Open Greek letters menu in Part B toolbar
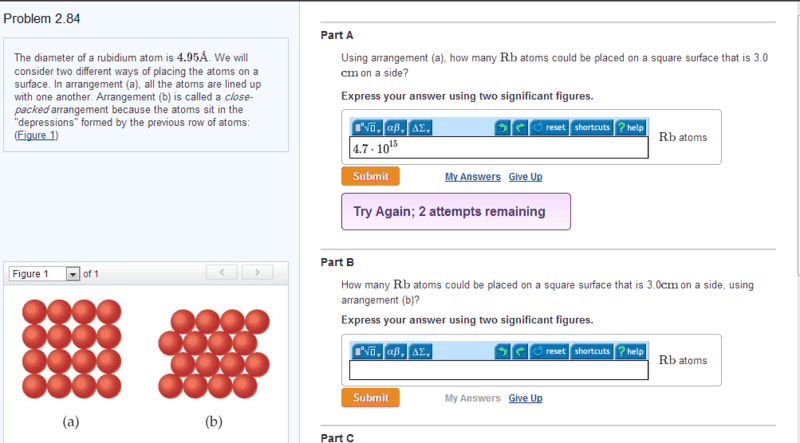This screenshot has width=800, height=443. [395, 351]
